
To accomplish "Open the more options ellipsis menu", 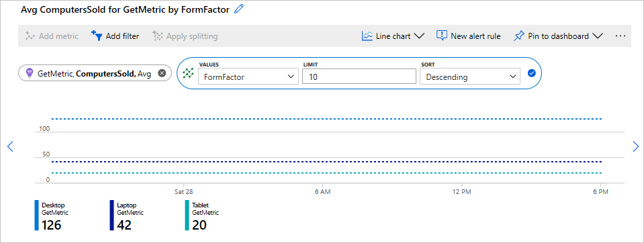I will [x=620, y=36].
